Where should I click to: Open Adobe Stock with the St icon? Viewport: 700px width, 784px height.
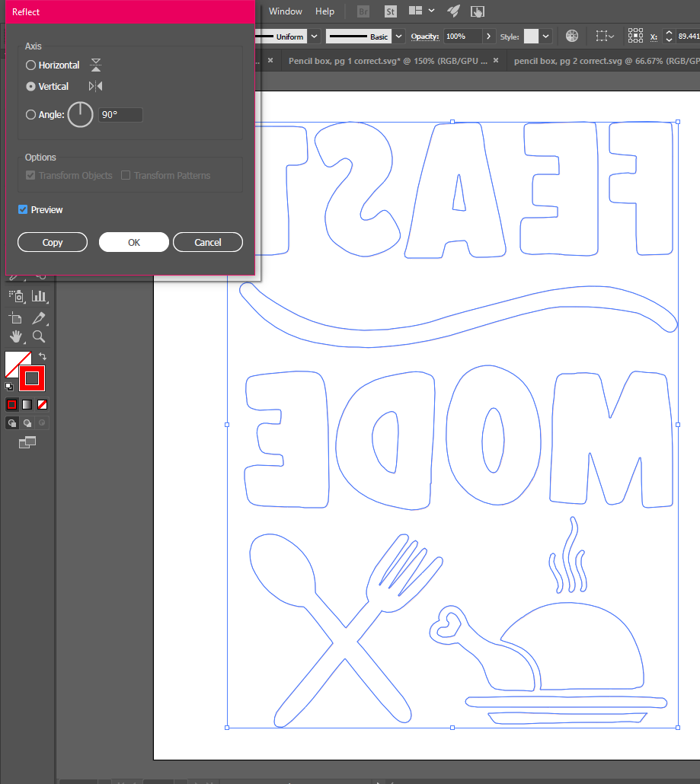pyautogui.click(x=390, y=11)
